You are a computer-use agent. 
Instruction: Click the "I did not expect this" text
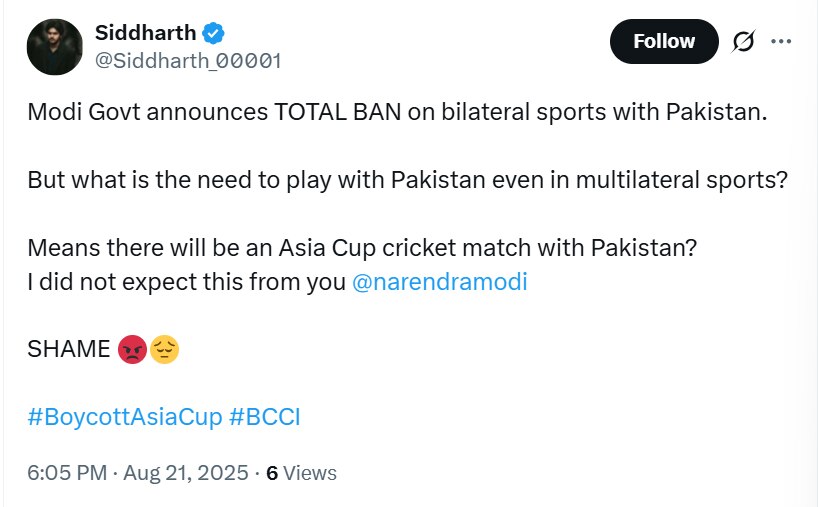pos(187,282)
